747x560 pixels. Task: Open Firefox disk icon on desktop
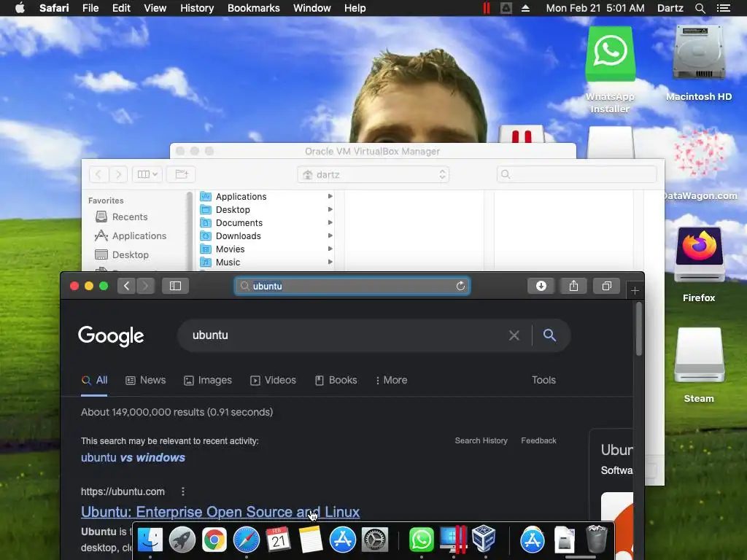tap(699, 256)
